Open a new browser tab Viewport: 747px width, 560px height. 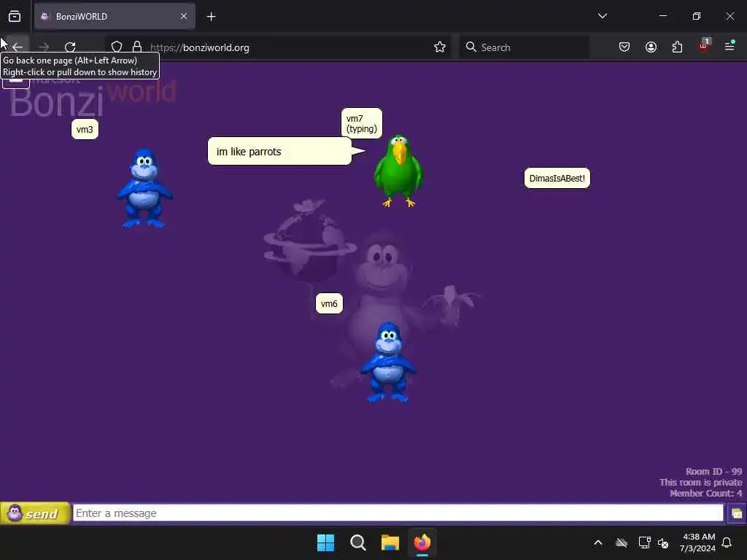(x=211, y=17)
